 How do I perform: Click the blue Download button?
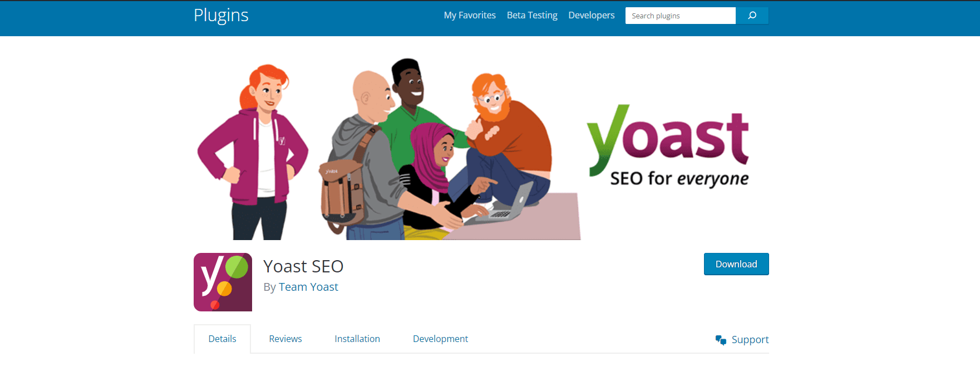pyautogui.click(x=736, y=264)
